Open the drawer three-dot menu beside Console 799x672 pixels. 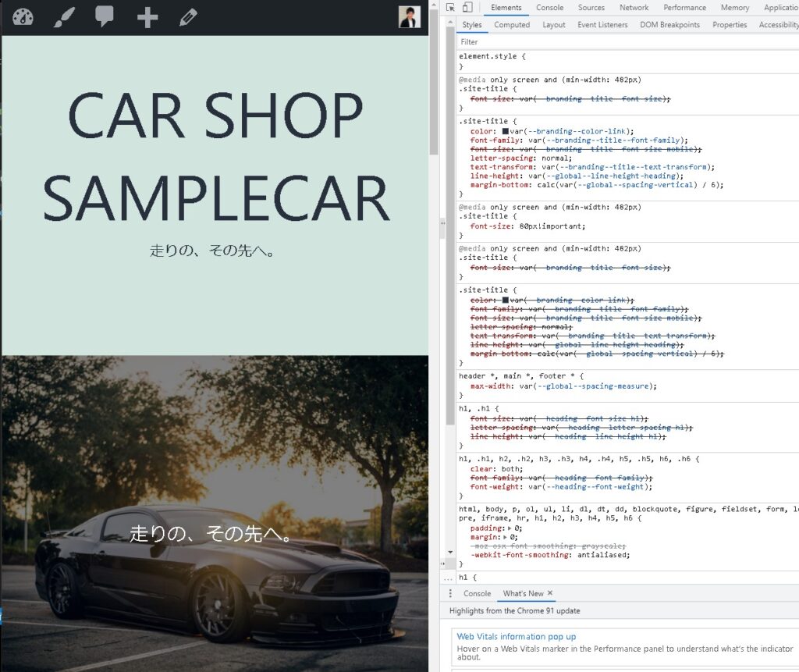(448, 594)
